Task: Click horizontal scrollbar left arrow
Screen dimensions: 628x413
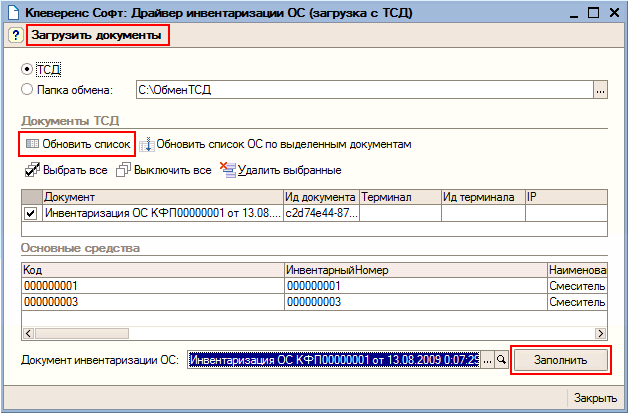Action: (28, 333)
